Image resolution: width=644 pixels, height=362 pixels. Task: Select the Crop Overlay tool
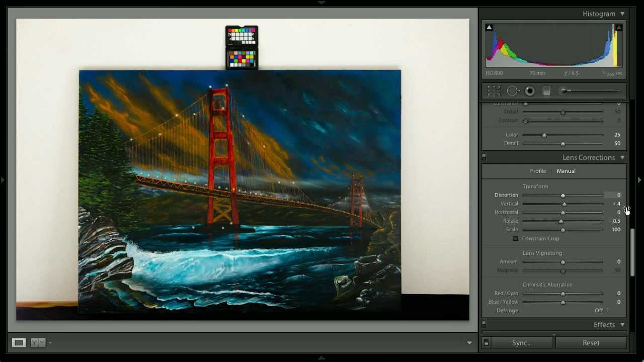click(x=495, y=90)
